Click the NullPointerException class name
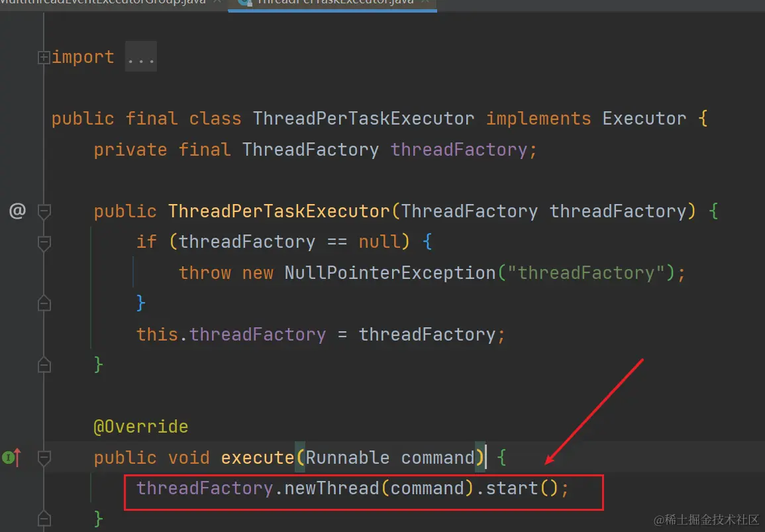765x532 pixels. point(390,273)
